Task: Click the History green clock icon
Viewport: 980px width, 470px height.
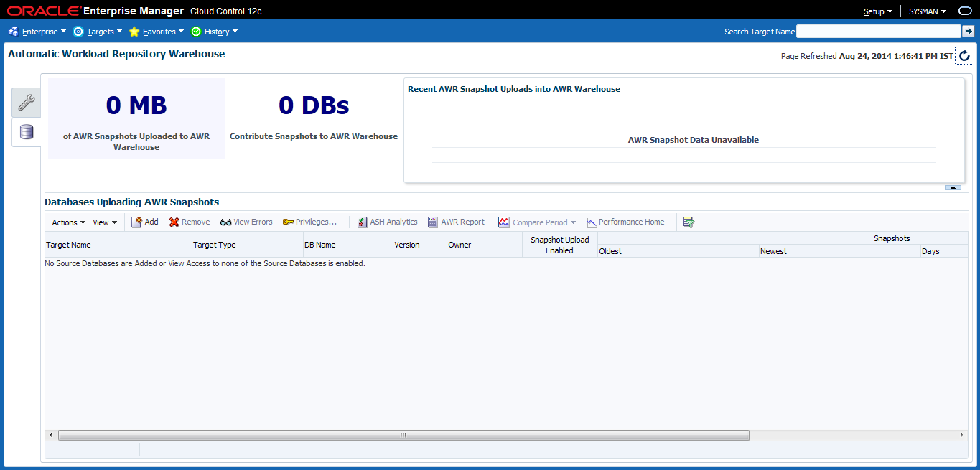Action: (196, 32)
